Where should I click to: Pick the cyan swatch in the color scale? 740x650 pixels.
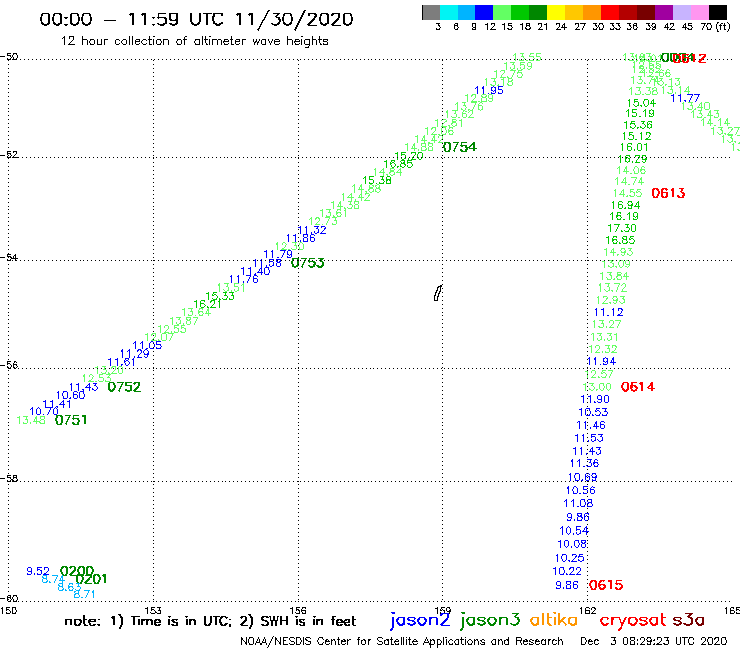(449, 12)
